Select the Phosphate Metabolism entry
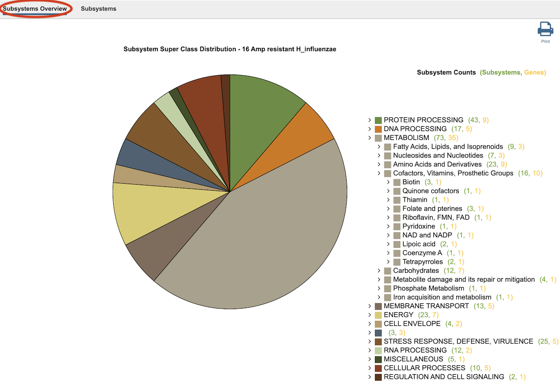 click(429, 288)
